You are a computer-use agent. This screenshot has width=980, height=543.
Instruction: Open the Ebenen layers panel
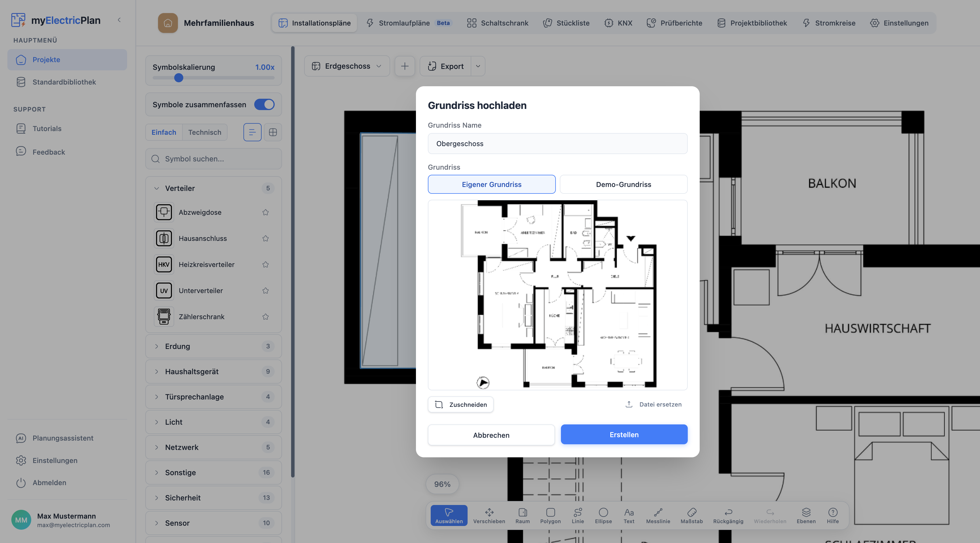click(x=806, y=515)
